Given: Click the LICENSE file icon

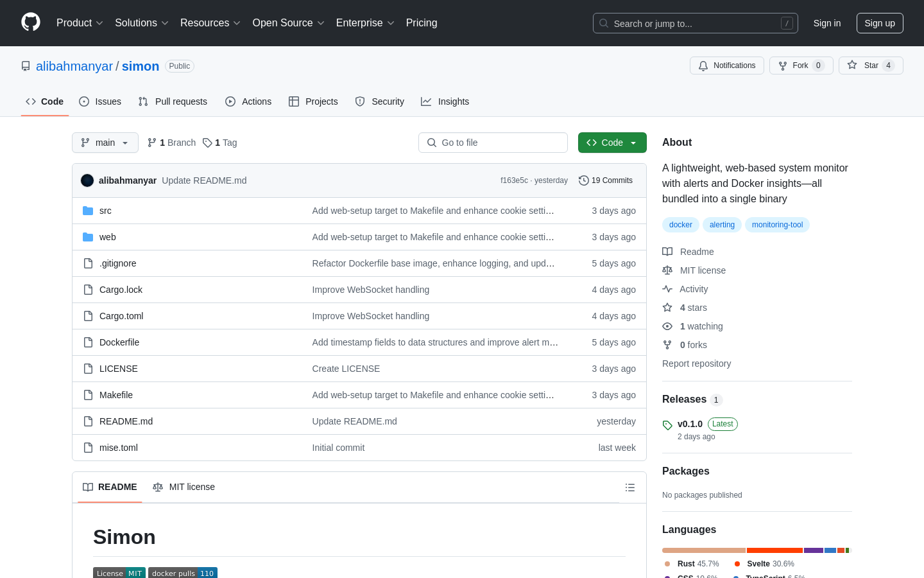Looking at the screenshot, I should [88, 369].
